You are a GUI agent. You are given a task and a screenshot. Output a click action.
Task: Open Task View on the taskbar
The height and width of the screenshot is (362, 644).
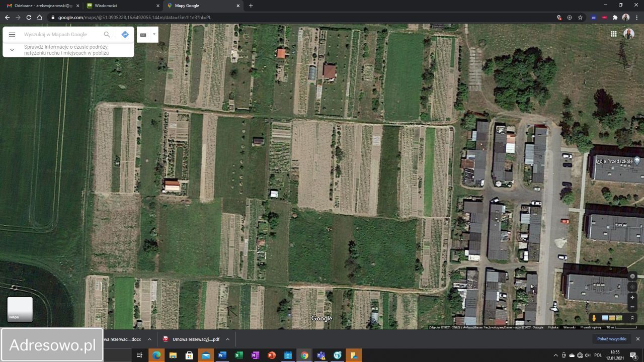click(139, 355)
